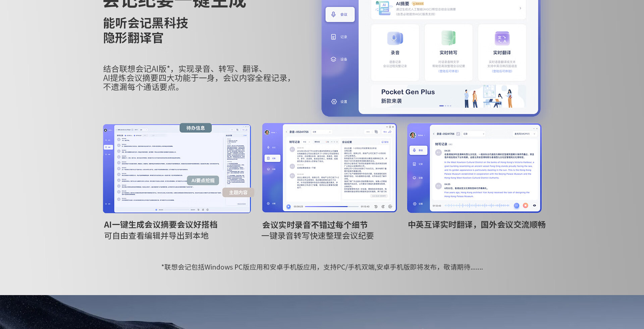This screenshot has height=329, width=644.
Task: Click the edit title icon in right window
Action: point(458,134)
